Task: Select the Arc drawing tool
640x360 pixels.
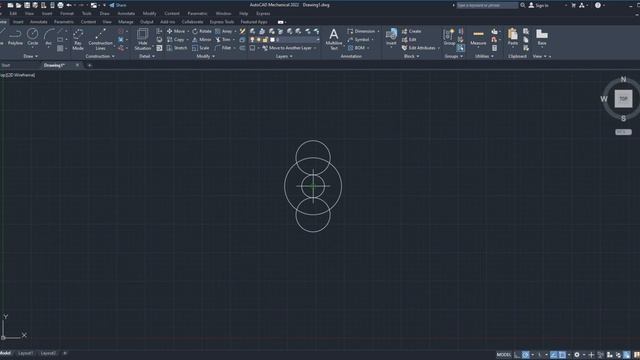Action: tap(49, 37)
